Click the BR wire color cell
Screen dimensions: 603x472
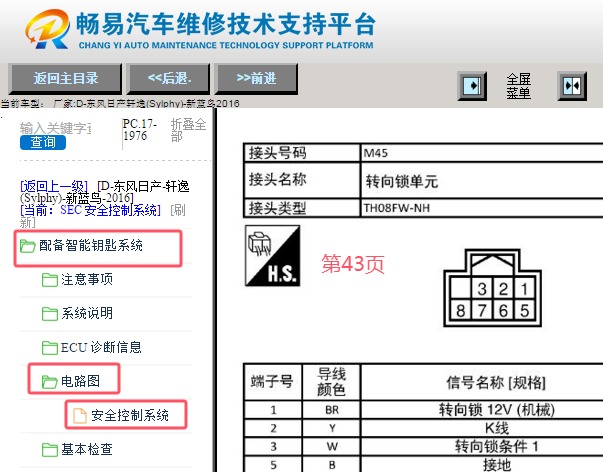331,410
